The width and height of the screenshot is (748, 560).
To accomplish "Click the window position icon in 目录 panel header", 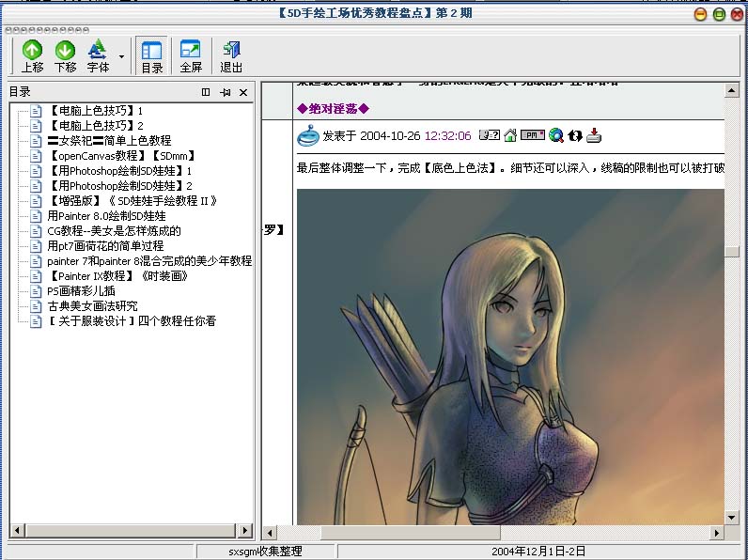I will [206, 92].
